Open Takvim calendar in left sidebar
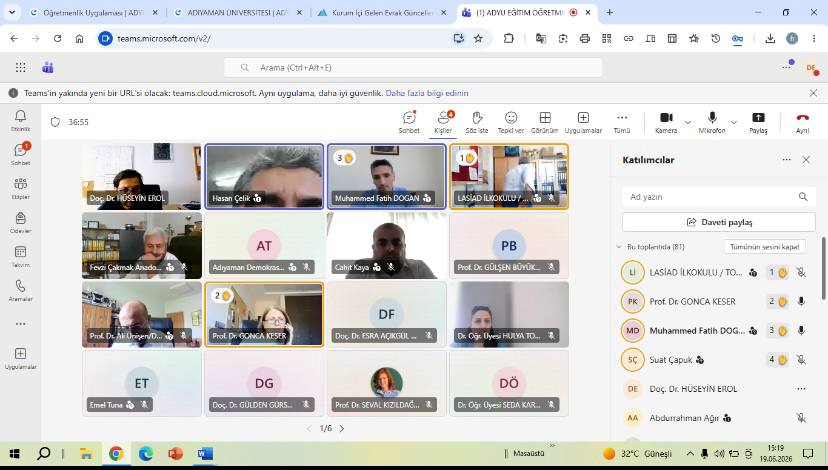Screen dimensions: 828x470 21,256
